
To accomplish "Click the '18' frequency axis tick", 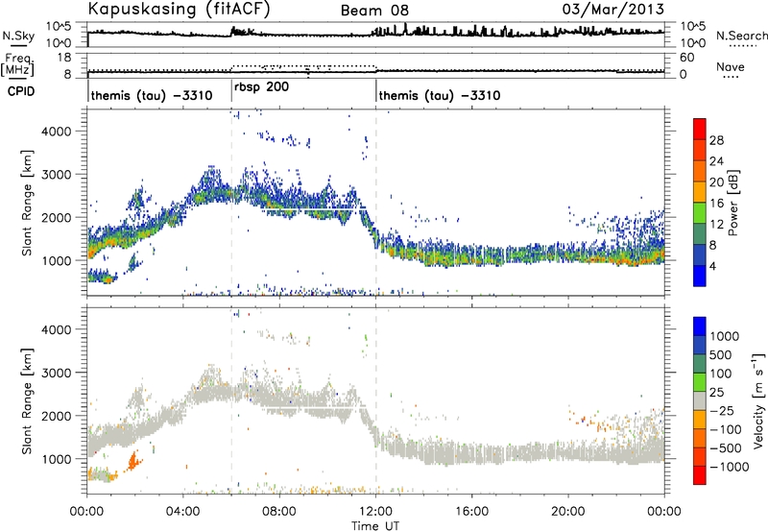I will coord(64,58).
